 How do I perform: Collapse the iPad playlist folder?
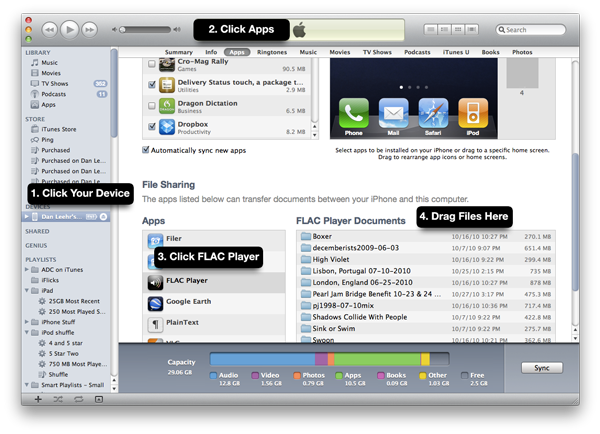point(26,290)
